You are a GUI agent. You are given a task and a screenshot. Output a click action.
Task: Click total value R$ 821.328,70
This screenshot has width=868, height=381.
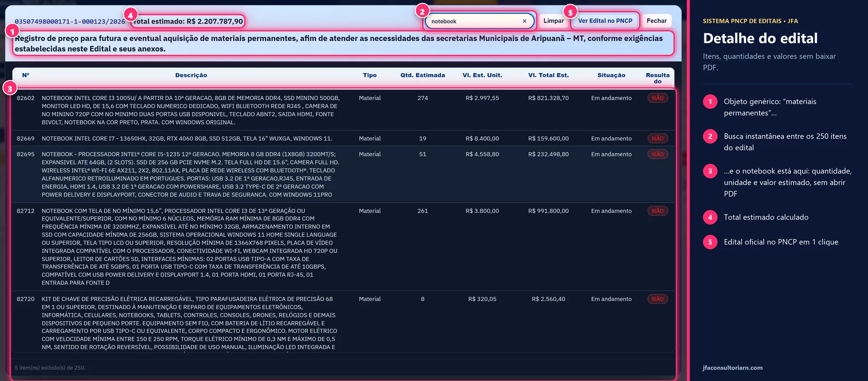click(x=549, y=98)
